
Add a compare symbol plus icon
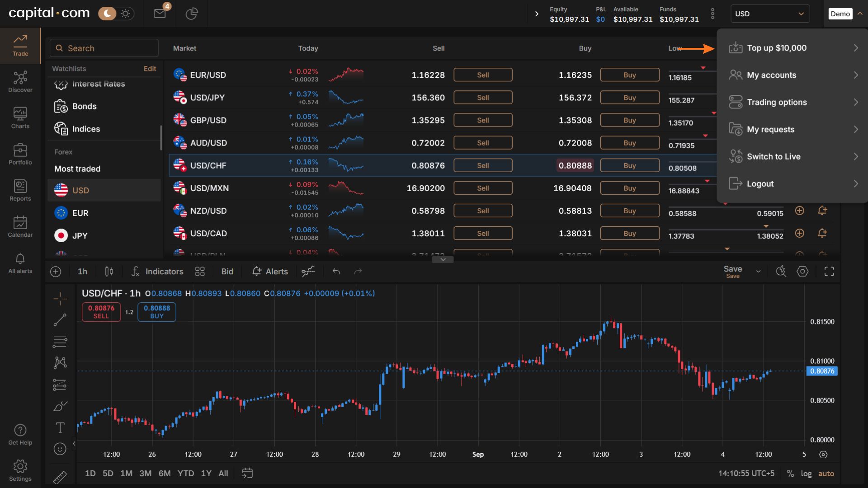click(56, 271)
